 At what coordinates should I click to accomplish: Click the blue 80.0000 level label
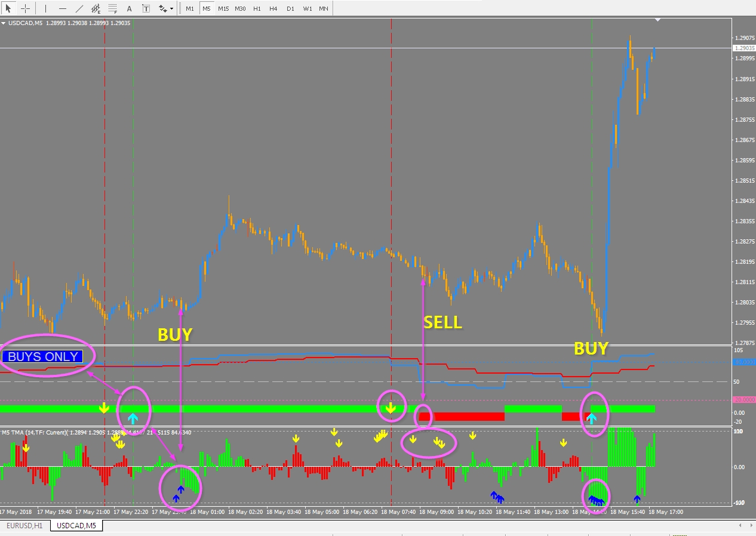744,362
